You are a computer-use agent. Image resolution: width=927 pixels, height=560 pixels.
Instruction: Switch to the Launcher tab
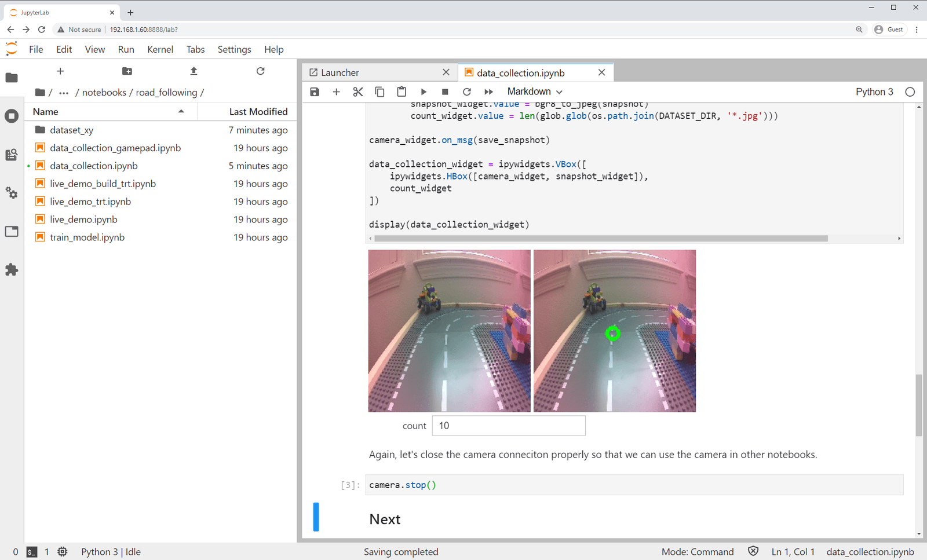click(379, 72)
